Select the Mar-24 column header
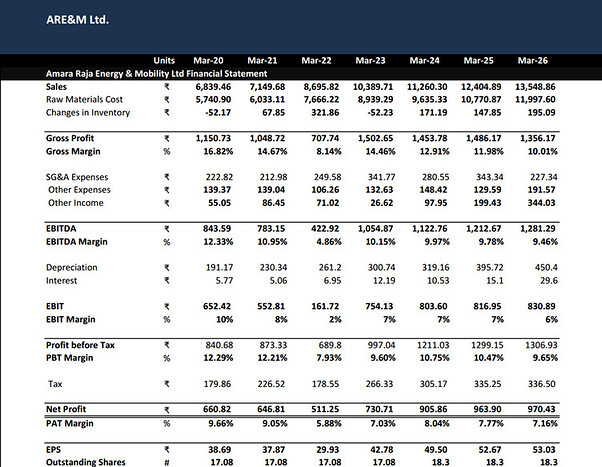Viewport: 602px width, 467px height. click(x=425, y=60)
